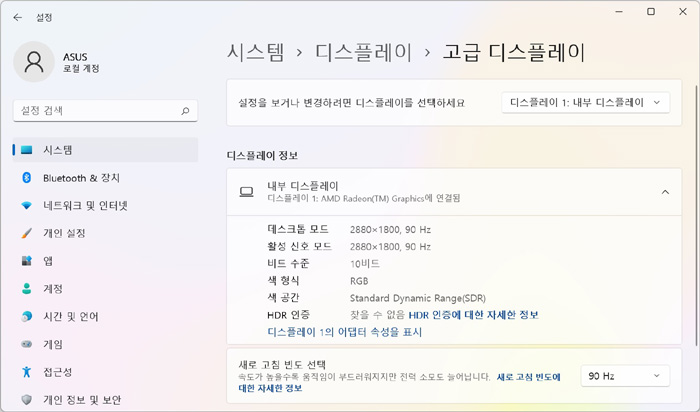Open the 90 Hz refresh rate dropdown
Screen dimensions: 700x412
pos(625,376)
